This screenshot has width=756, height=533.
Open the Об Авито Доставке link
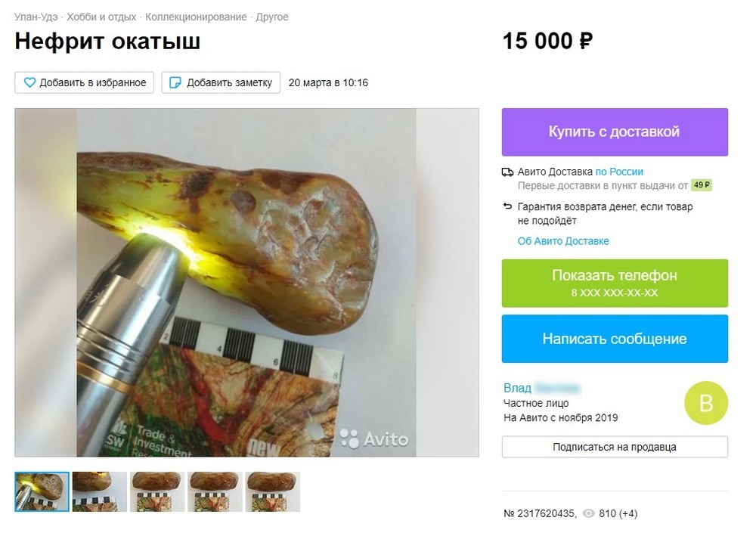point(563,241)
